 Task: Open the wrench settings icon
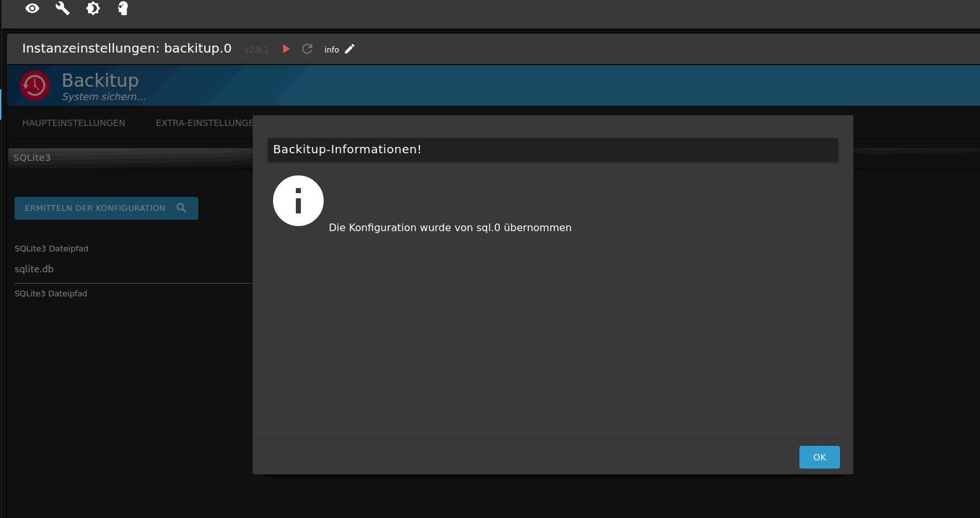coord(63,8)
